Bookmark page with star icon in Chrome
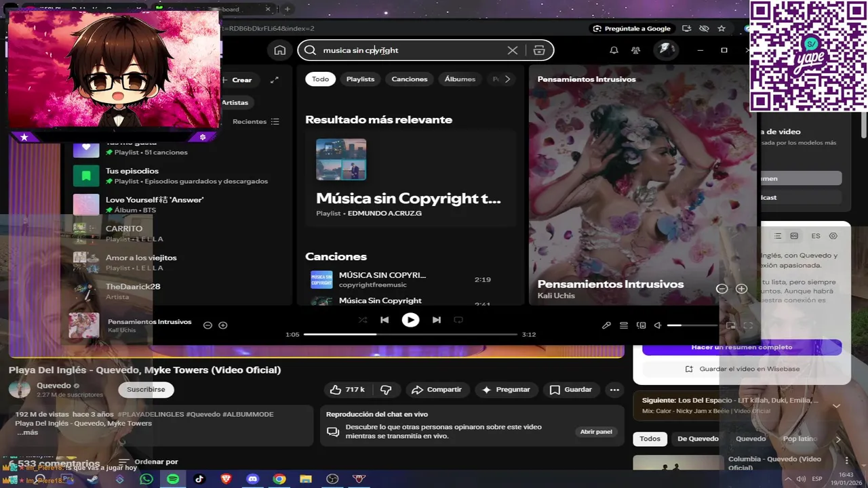Image resolution: width=868 pixels, height=488 pixels. (722, 28)
